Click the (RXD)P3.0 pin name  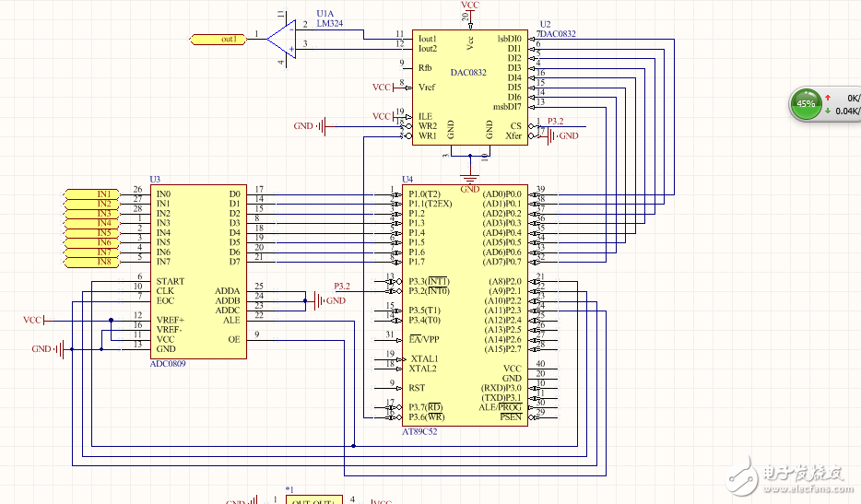click(x=501, y=388)
